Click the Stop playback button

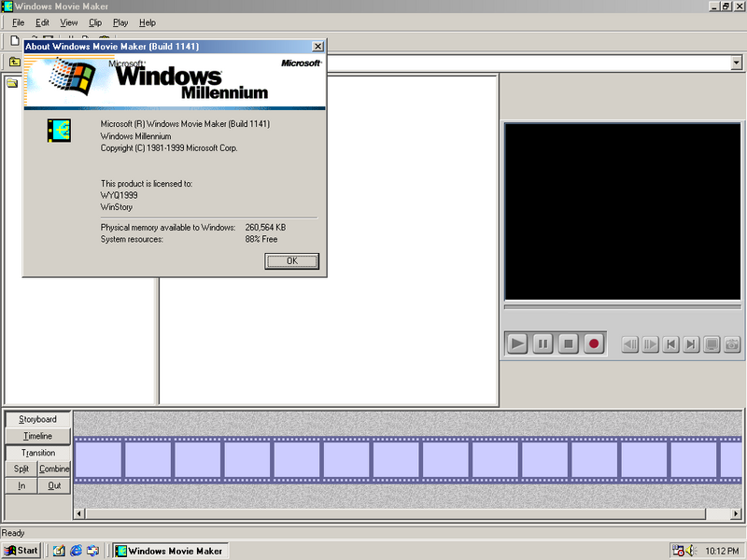click(568, 343)
